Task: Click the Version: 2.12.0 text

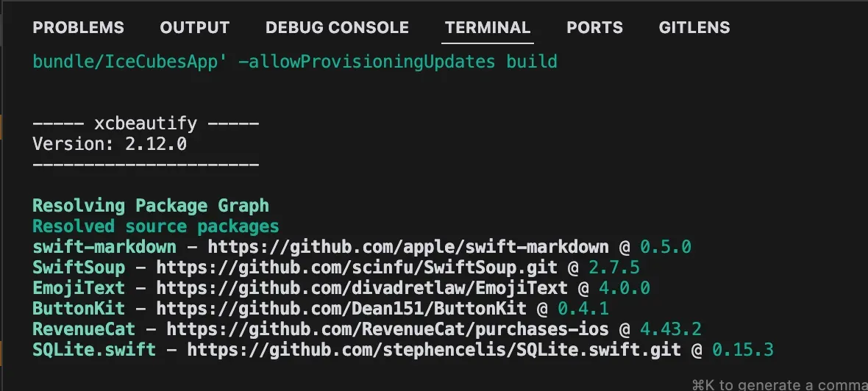Action: click(x=110, y=144)
